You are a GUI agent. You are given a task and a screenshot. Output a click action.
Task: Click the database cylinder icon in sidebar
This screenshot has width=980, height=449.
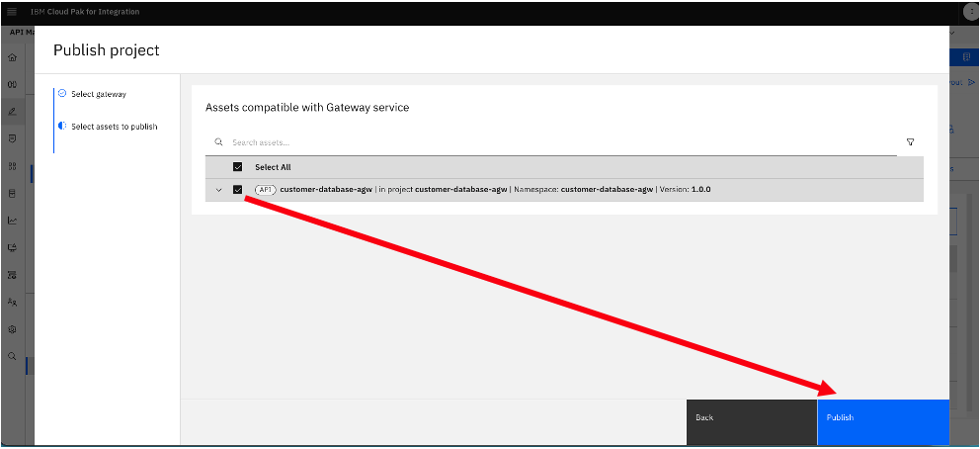point(12,193)
